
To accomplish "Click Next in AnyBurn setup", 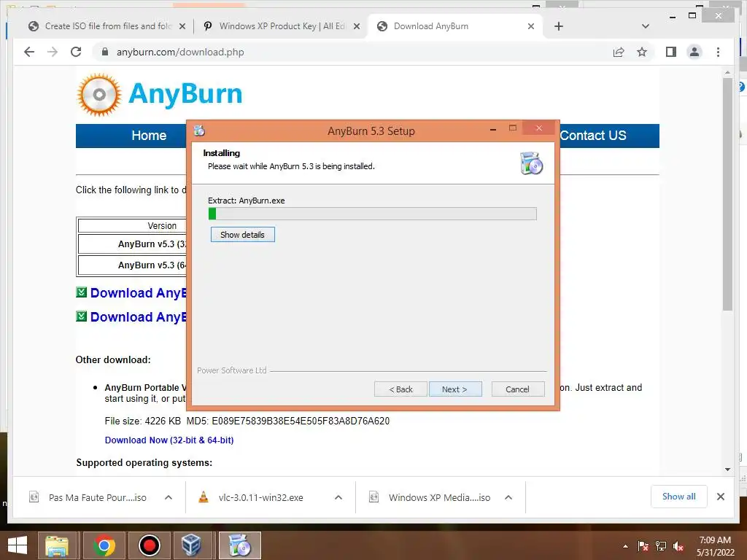I will 455,389.
